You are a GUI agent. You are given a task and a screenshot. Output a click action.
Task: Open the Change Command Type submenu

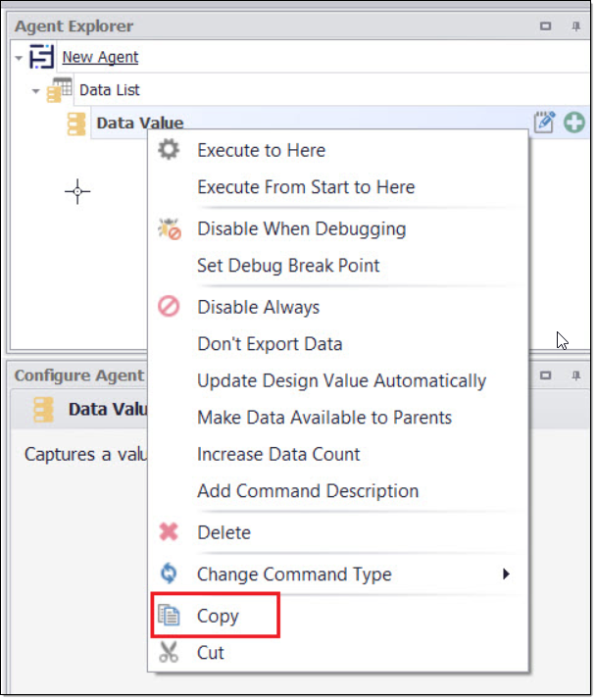(294, 575)
